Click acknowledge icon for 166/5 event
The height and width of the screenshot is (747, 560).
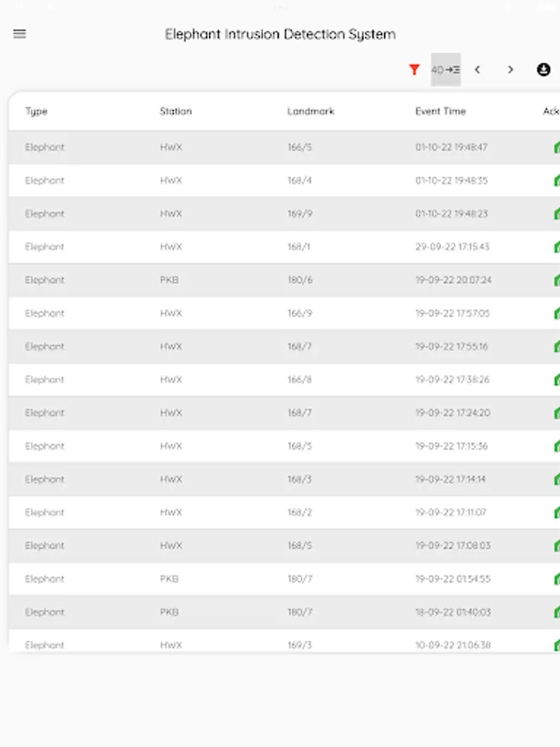tap(556, 148)
